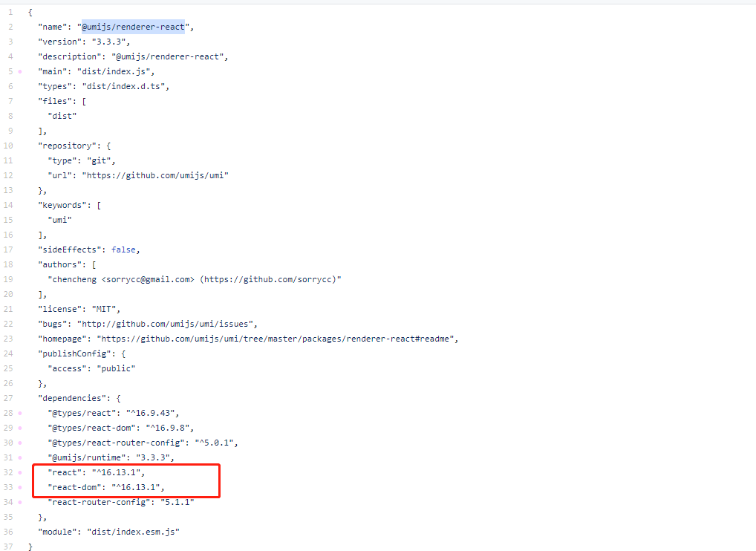Select the highlighted @umijs/renderer-react name value

pyautogui.click(x=132, y=26)
